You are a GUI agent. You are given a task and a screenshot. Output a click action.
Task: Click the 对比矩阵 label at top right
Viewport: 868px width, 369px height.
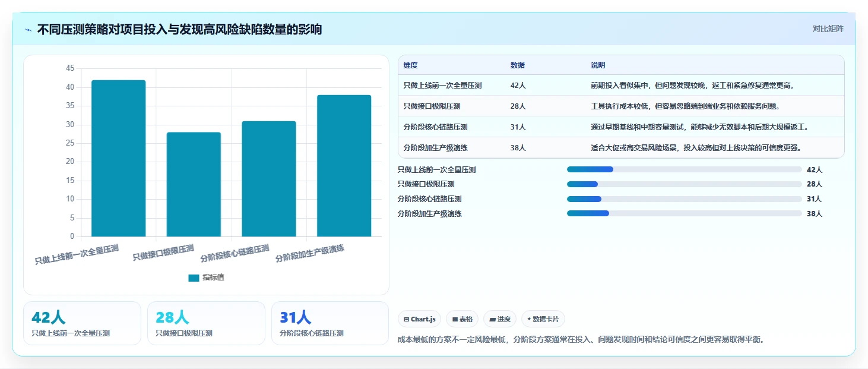coord(828,29)
